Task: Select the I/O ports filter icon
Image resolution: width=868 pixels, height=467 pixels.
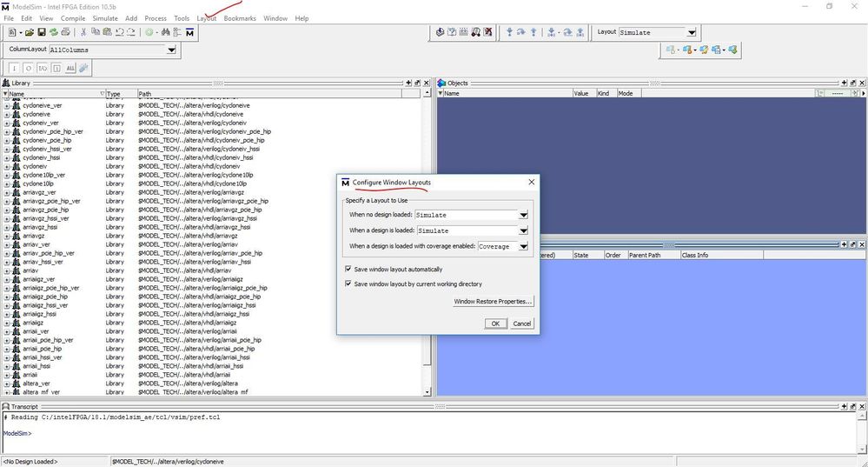Action: (x=43, y=68)
